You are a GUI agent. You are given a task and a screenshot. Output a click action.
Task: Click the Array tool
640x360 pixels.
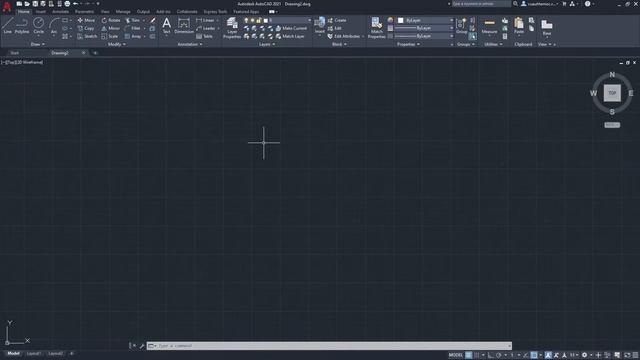click(133, 36)
